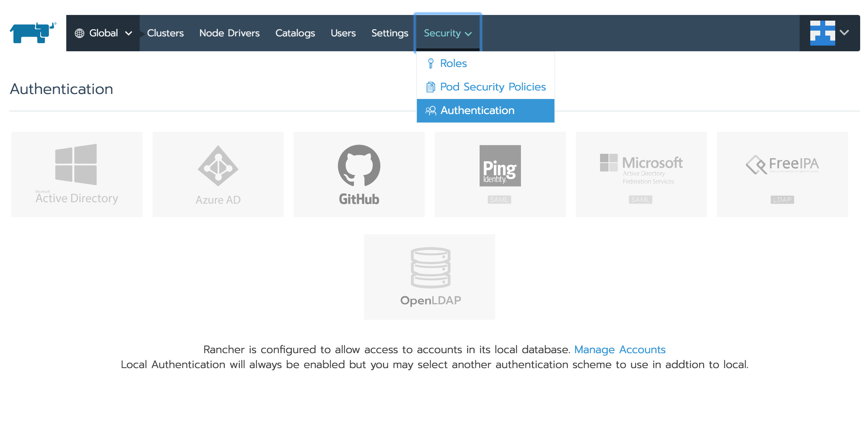Click the GitHub authentication icon

[360, 174]
